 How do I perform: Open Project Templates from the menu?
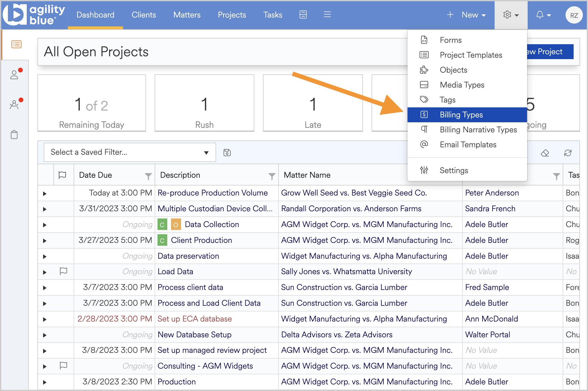point(467,55)
